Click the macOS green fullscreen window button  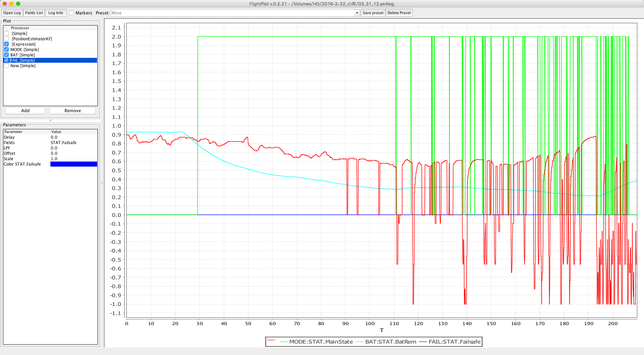tap(18, 4)
